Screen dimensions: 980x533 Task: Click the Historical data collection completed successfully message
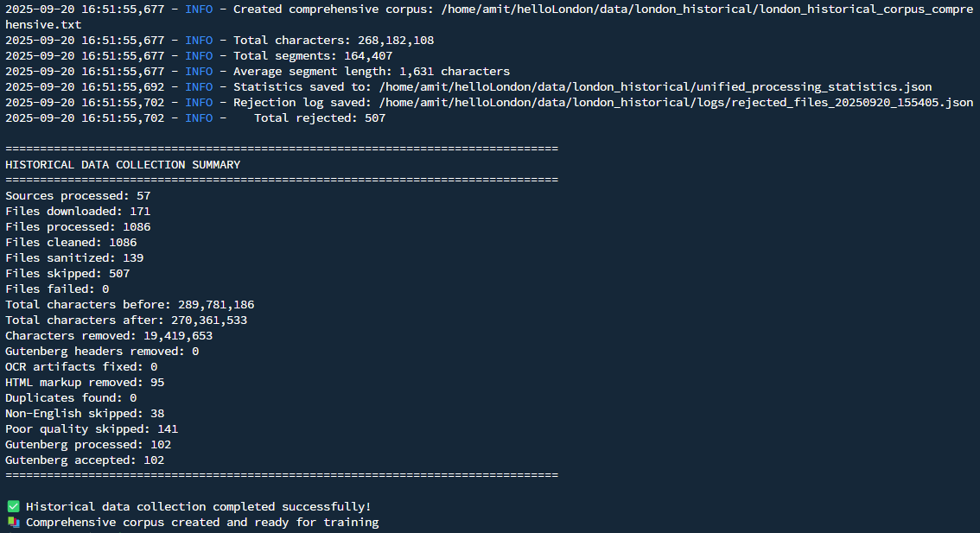coord(199,507)
